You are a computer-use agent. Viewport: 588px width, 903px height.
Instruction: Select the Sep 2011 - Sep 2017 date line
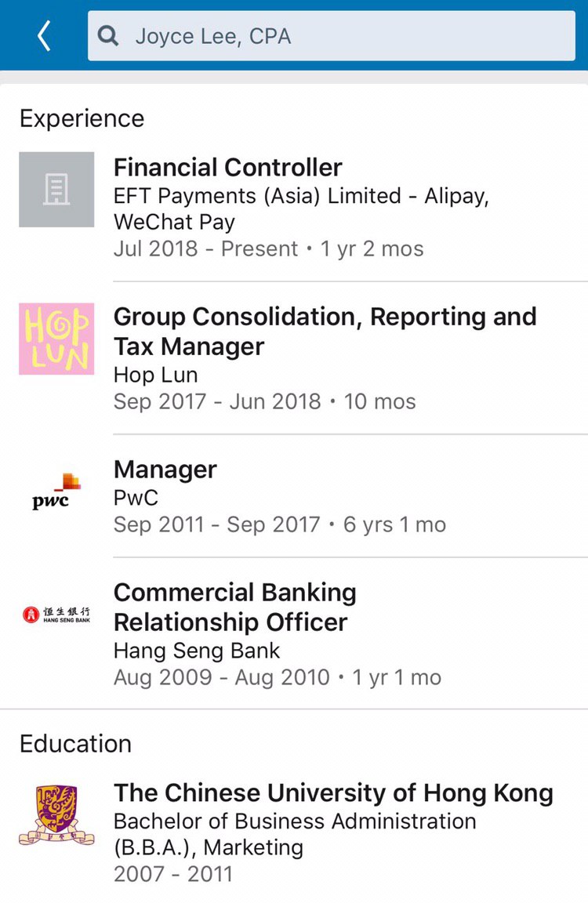[279, 524]
